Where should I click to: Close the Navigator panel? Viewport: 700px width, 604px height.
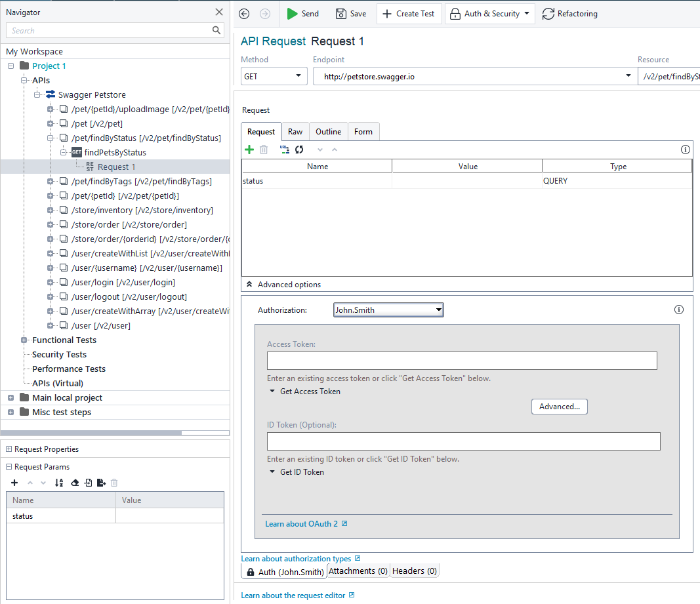coord(219,12)
